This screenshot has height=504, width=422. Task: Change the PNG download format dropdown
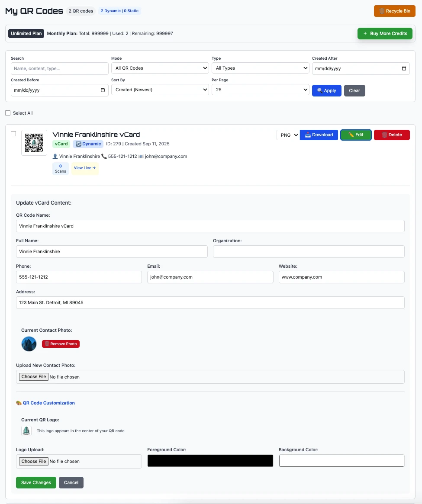click(288, 135)
